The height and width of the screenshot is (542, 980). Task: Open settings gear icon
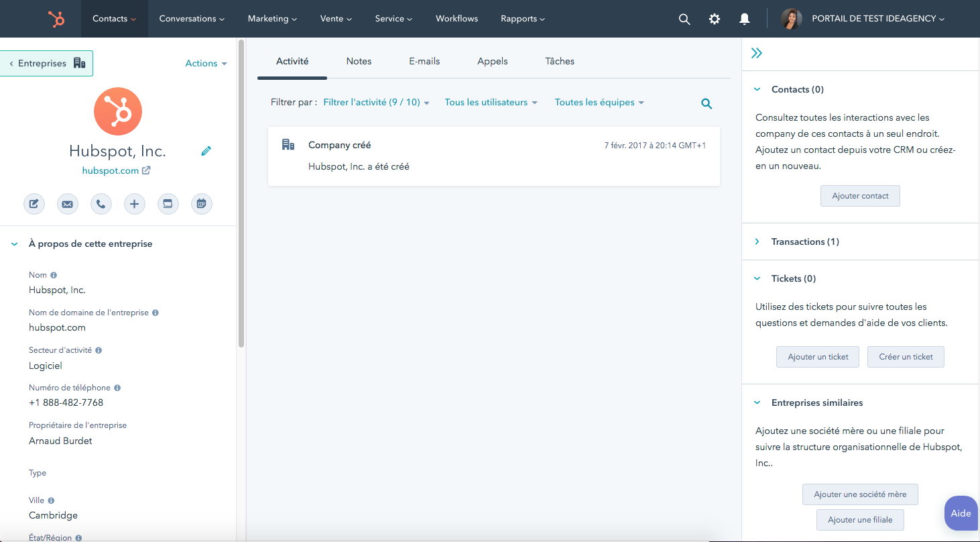point(715,19)
